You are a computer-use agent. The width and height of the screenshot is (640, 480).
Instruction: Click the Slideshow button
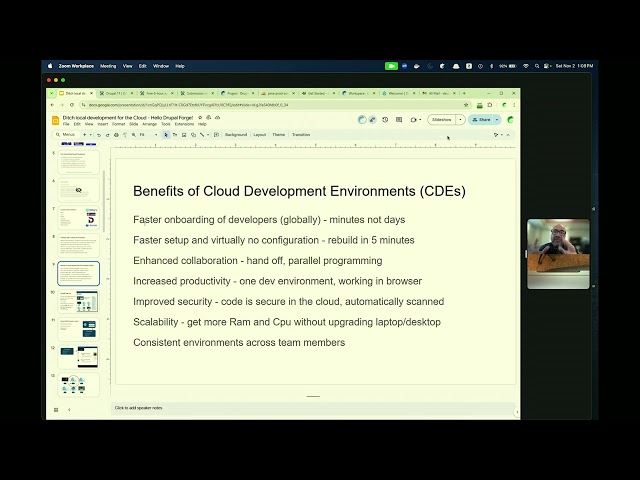442,120
